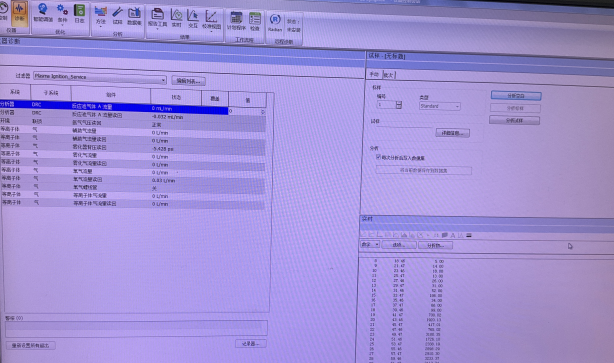Expand the 报告工具 dropdown arrow
This screenshot has width=614, height=363.
(157, 29)
